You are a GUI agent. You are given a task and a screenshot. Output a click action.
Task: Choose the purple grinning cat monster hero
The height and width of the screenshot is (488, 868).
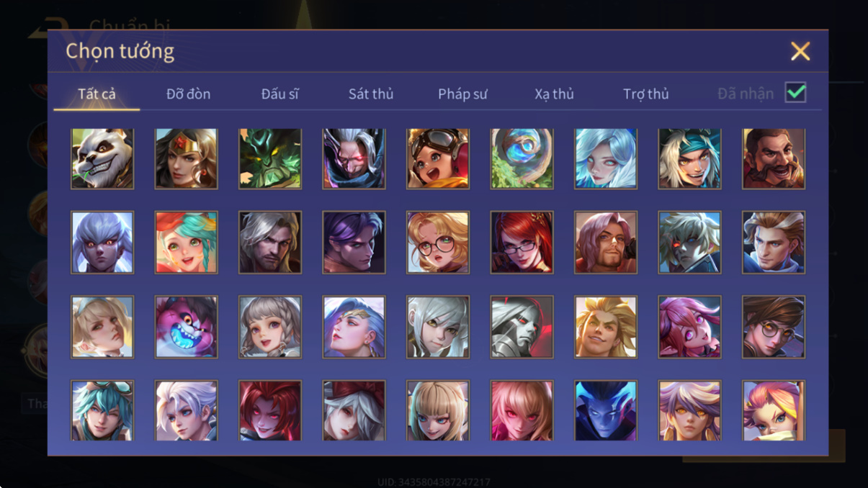coord(186,327)
